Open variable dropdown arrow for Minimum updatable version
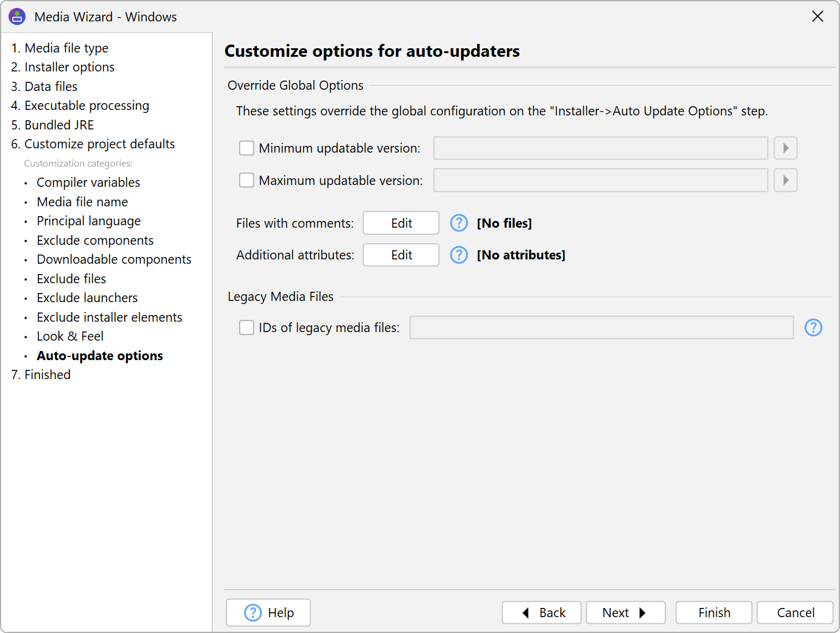840x633 pixels. click(785, 148)
